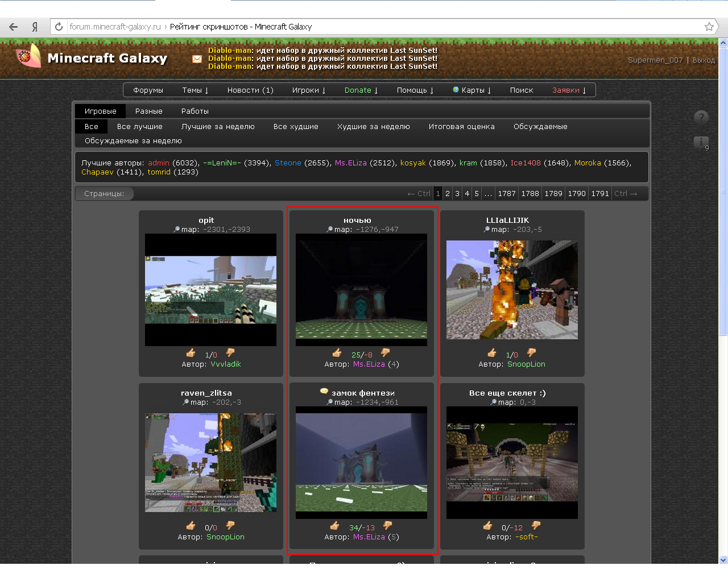Click map magnifier icon under opit
Screen dimensions: 728x582
click(177, 230)
